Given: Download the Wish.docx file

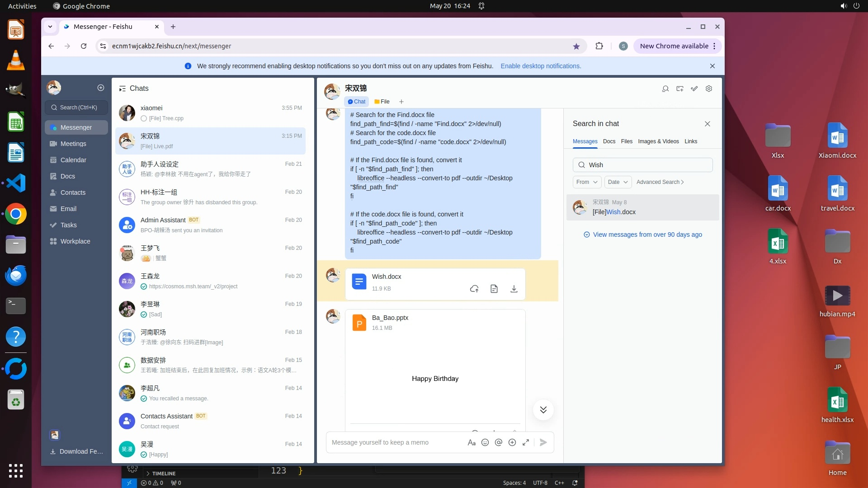Looking at the screenshot, I should tap(514, 289).
